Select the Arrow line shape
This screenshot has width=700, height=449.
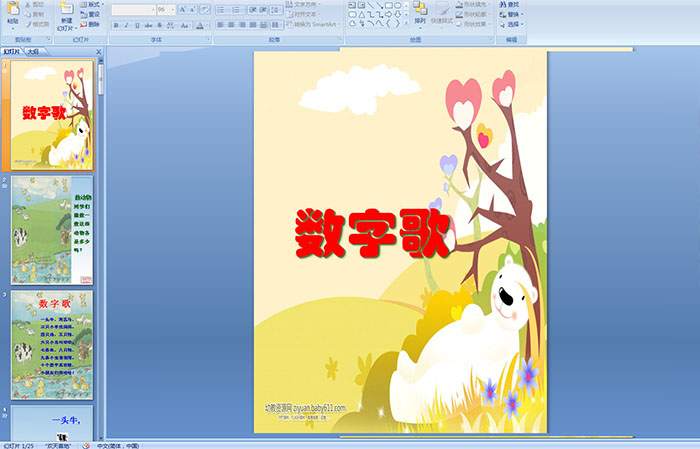click(x=379, y=5)
